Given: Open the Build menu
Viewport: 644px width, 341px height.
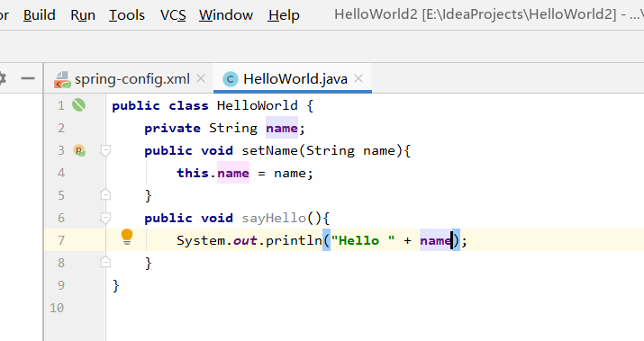Looking at the screenshot, I should point(40,15).
